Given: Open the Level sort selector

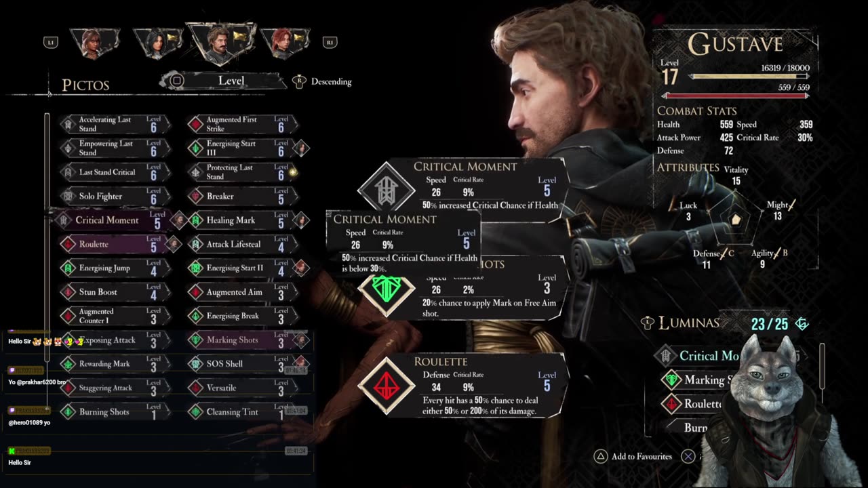Looking at the screenshot, I should [x=223, y=81].
